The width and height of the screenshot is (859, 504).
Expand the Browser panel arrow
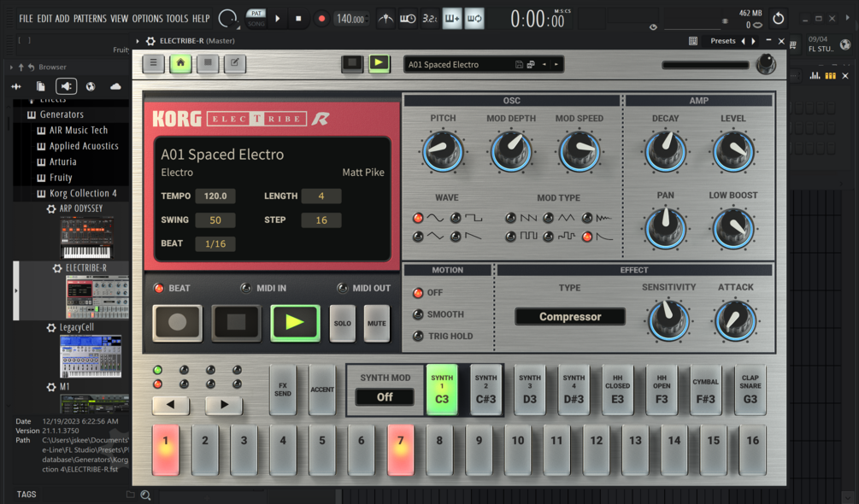11,67
